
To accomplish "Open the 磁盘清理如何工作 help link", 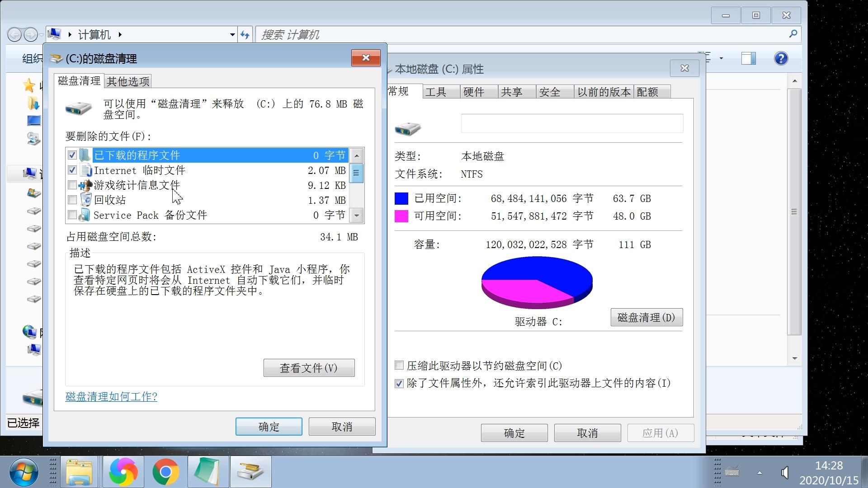I will 111,397.
